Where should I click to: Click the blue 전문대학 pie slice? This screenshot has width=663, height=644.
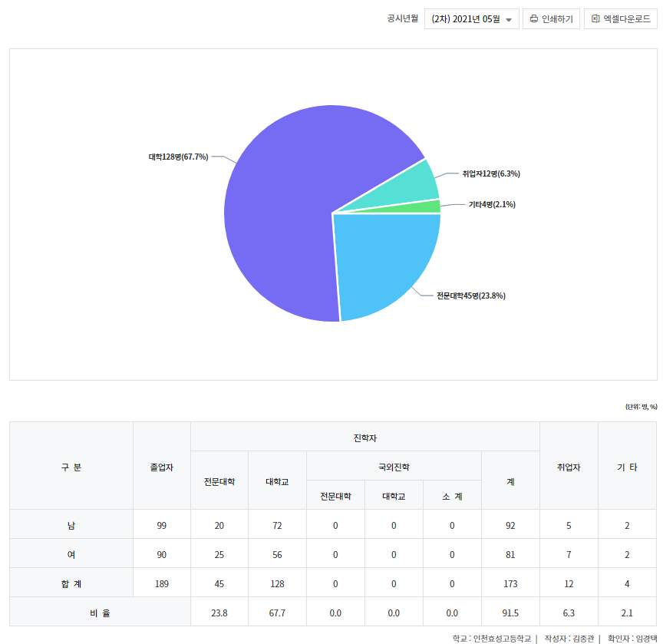click(x=381, y=258)
